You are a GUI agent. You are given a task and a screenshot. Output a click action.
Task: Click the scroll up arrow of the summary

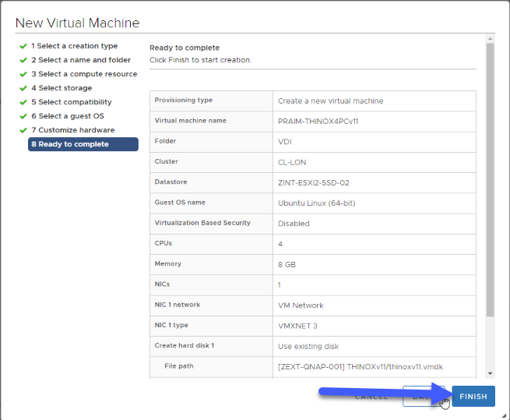[x=491, y=38]
